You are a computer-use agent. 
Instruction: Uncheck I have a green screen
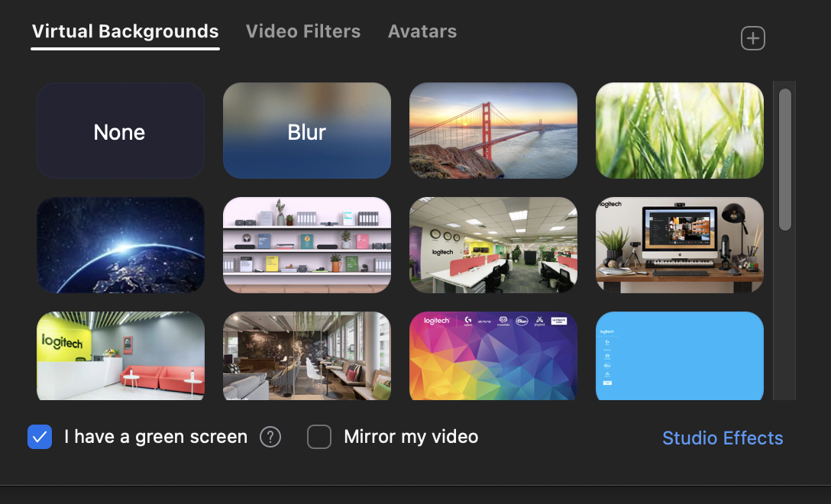[40, 437]
